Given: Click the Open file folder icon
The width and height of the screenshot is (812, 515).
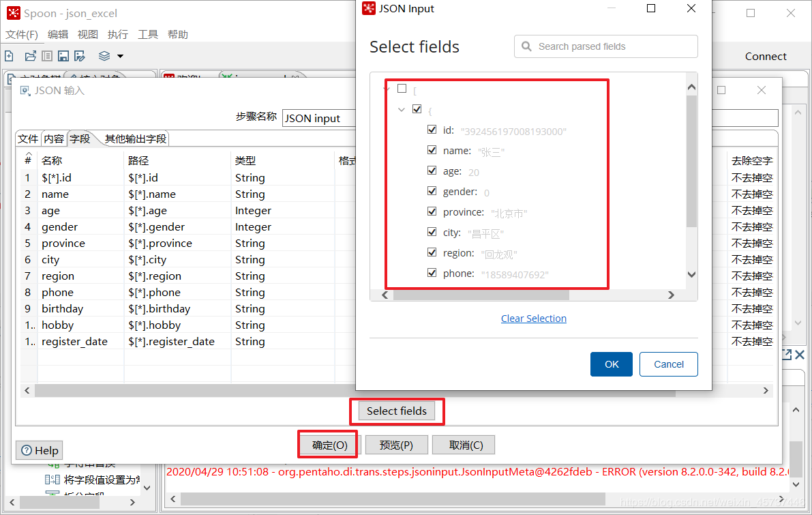Looking at the screenshot, I should [31, 56].
